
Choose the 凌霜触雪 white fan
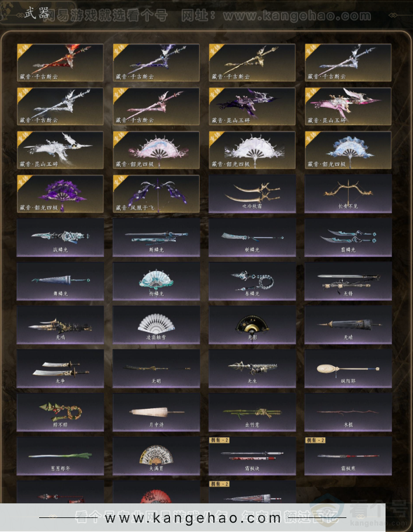pyautogui.click(x=156, y=325)
